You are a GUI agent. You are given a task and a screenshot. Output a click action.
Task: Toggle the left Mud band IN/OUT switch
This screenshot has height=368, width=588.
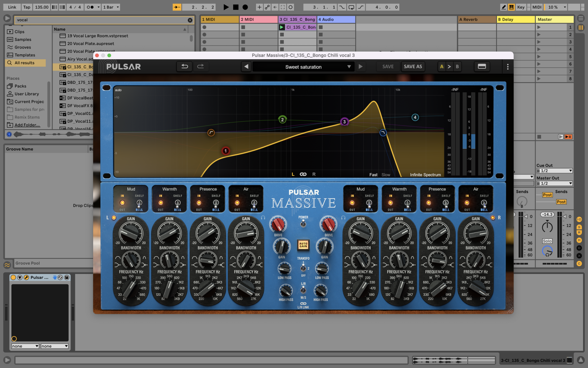(x=122, y=203)
